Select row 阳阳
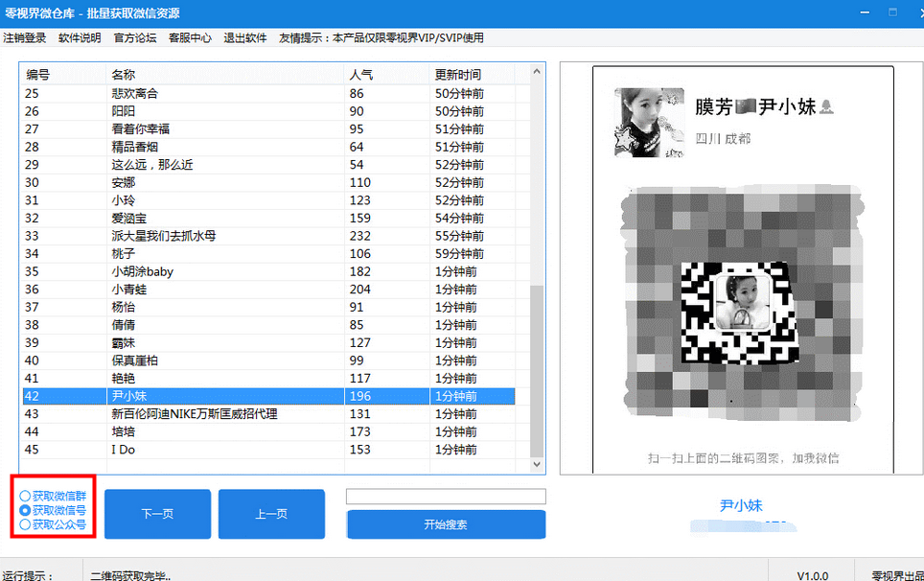This screenshot has width=924, height=581. [268, 111]
